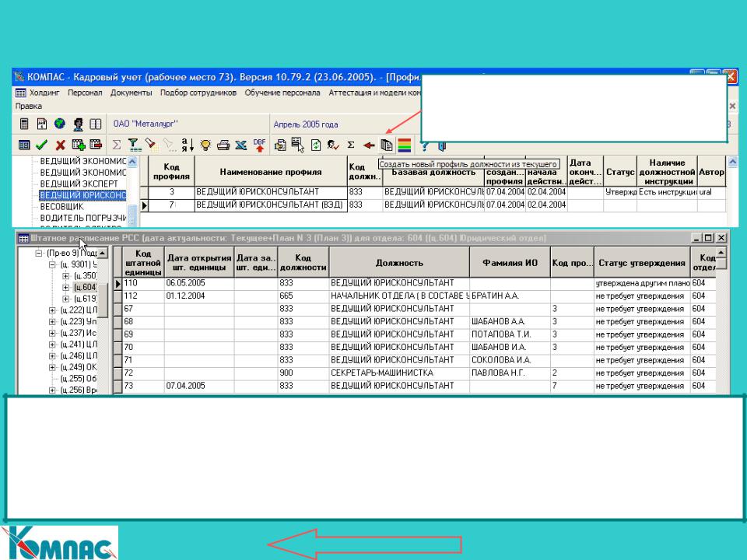Expand the (ц.222) ЦЛ tree node

click(52, 310)
